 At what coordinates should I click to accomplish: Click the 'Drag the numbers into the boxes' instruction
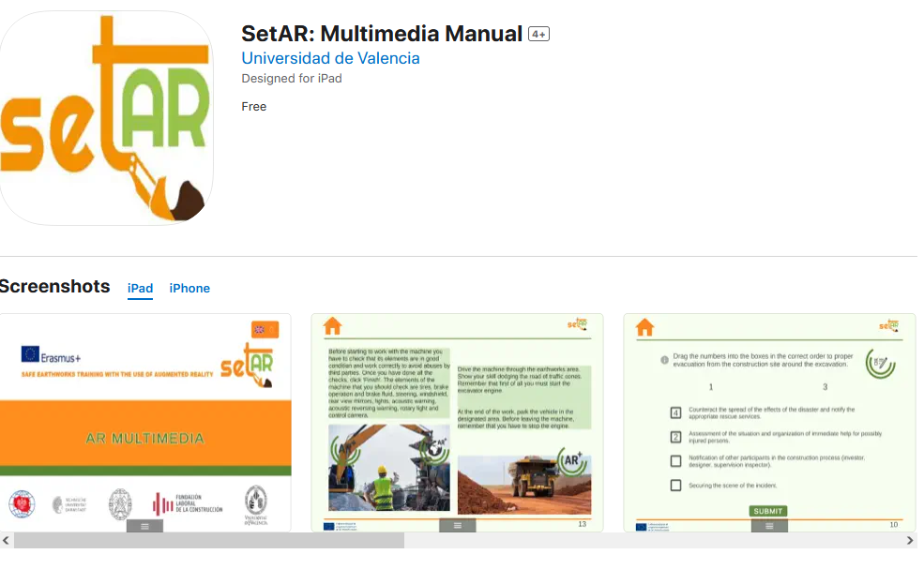[x=763, y=360]
